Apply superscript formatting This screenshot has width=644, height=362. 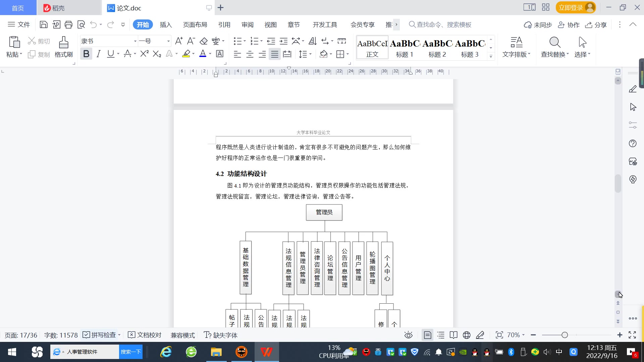pyautogui.click(x=144, y=54)
